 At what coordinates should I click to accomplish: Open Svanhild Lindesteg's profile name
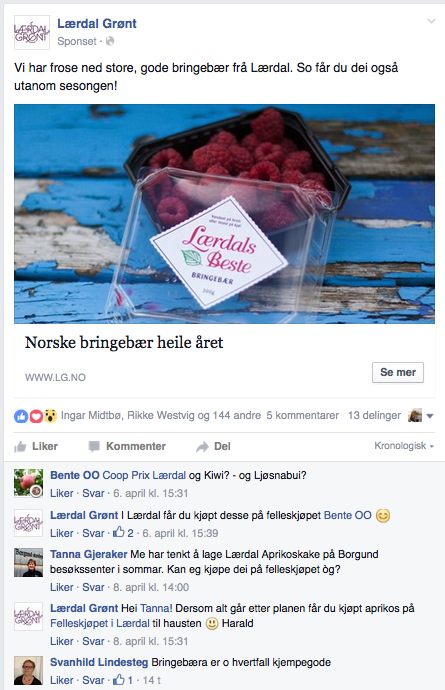[x=99, y=662]
